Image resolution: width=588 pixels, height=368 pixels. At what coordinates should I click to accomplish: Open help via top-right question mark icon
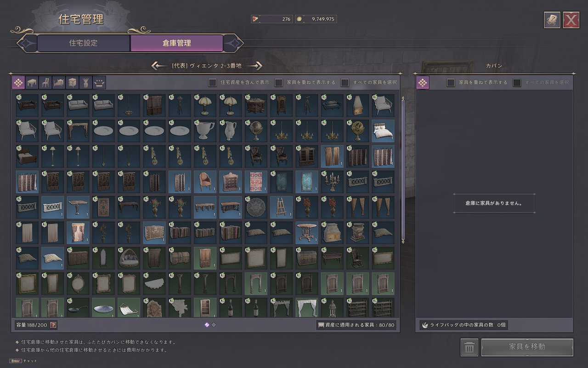click(x=552, y=20)
